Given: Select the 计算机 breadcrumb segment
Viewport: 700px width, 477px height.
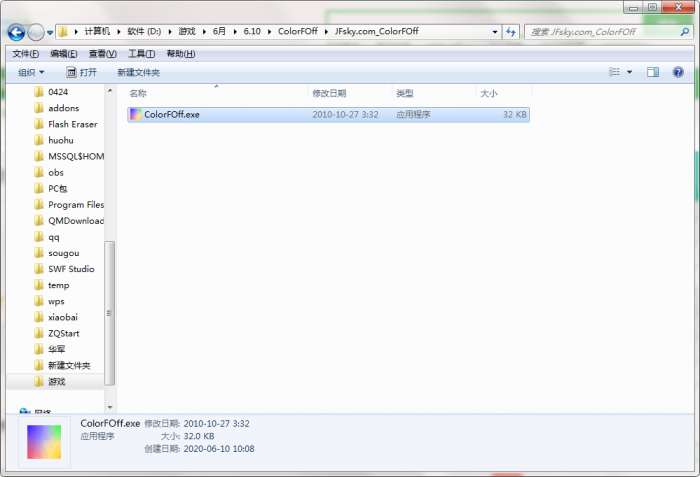Looking at the screenshot, I should pyautogui.click(x=97, y=31).
